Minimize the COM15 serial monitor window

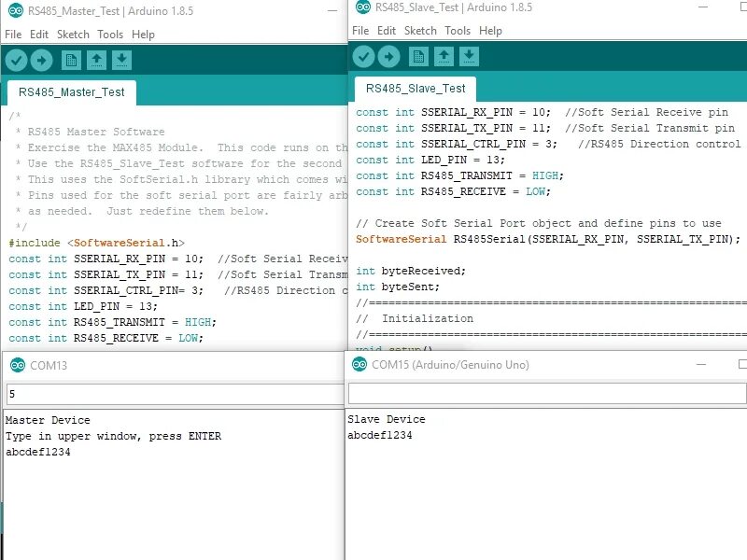[701, 364]
